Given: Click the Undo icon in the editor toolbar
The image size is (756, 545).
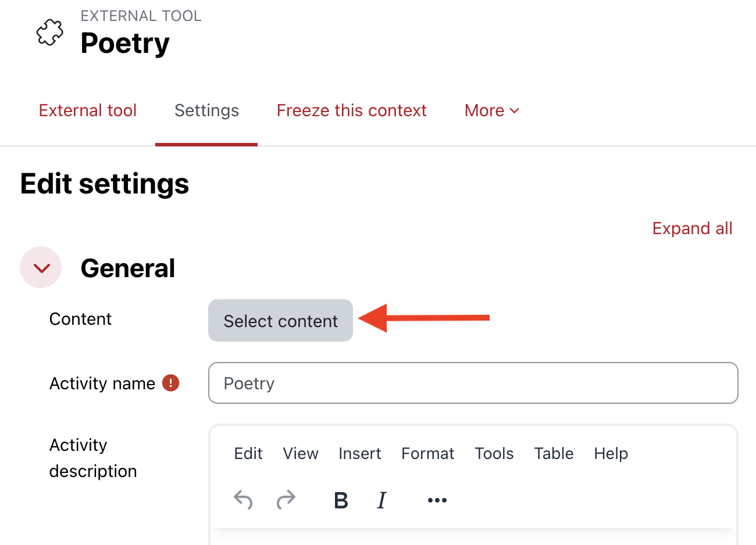Looking at the screenshot, I should (x=243, y=500).
